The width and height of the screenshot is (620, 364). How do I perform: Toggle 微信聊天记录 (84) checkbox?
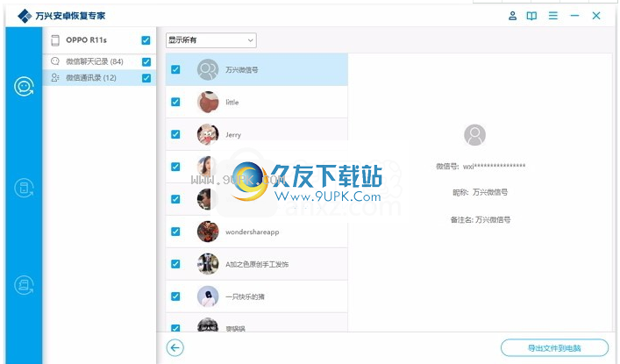pyautogui.click(x=146, y=61)
